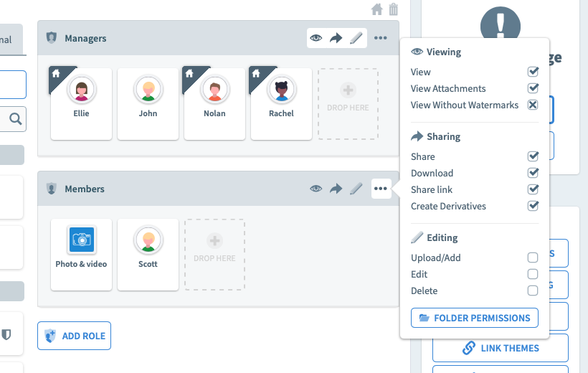
Task: Open FOLDER PERMISSIONS
Action: pos(475,318)
